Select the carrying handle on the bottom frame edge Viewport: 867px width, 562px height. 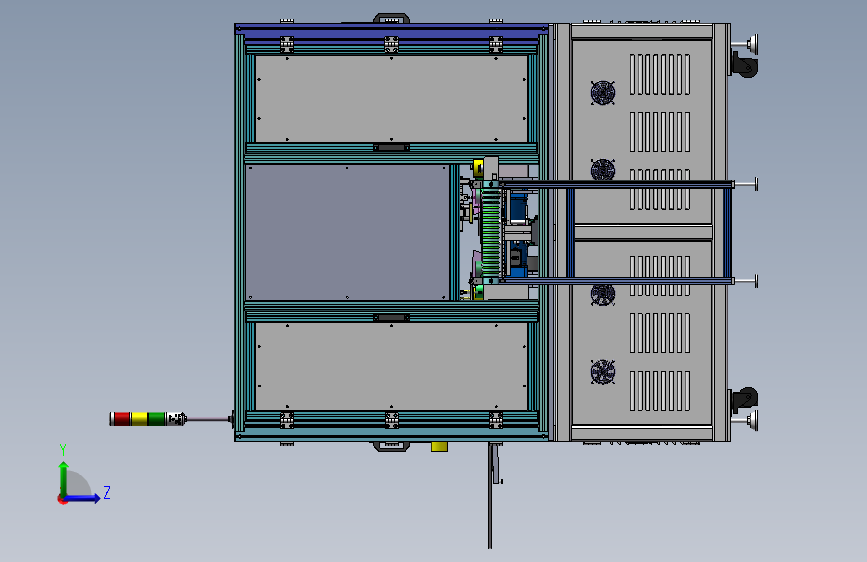391,446
